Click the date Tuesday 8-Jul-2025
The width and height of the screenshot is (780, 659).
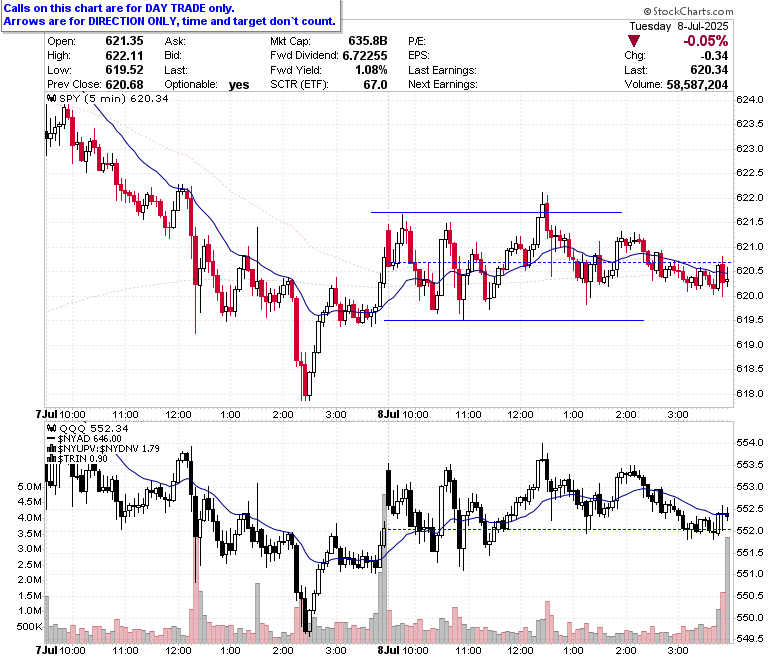[x=679, y=26]
